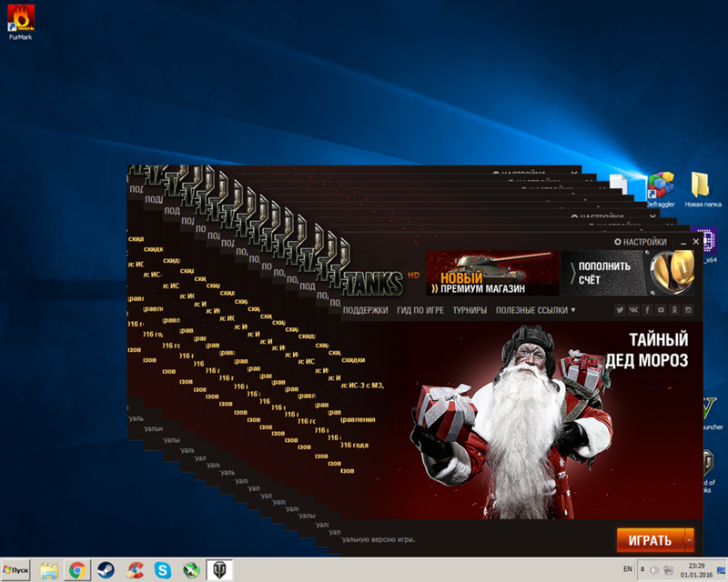Open the FurMark desktop shortcut

click(20, 22)
